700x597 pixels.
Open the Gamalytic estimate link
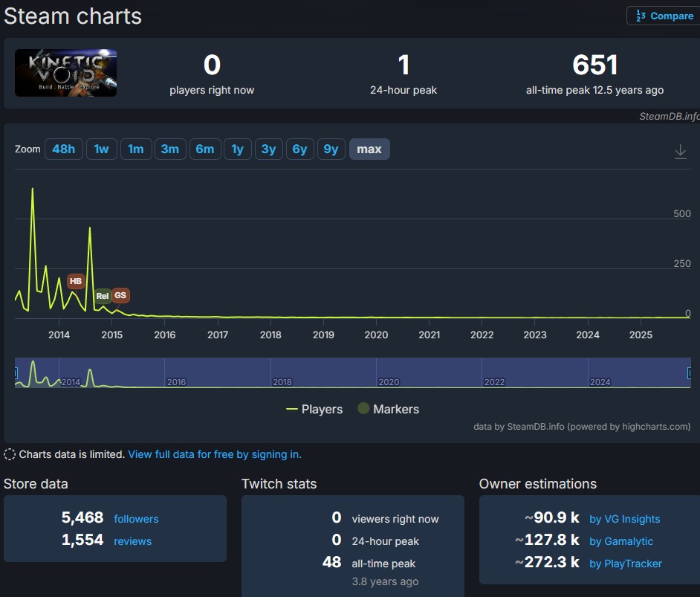click(x=621, y=541)
